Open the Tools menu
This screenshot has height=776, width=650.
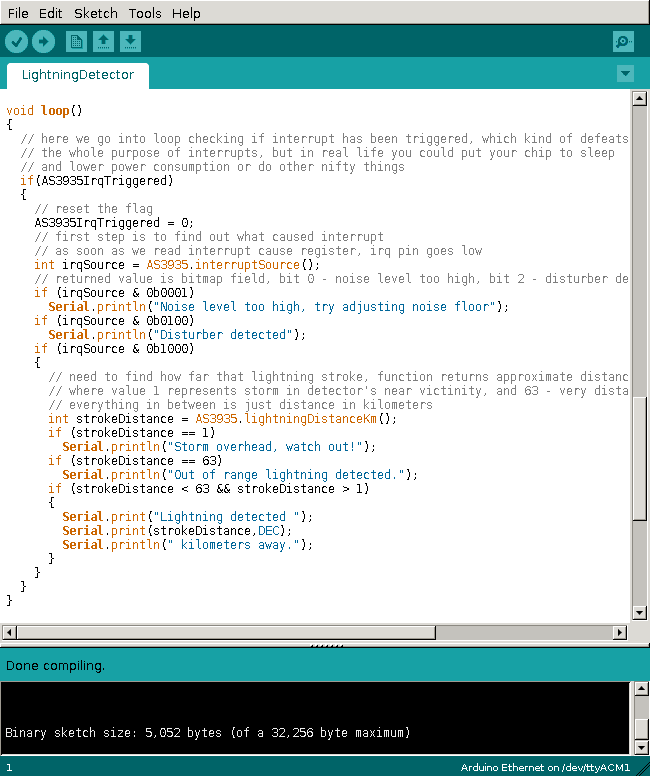pyautogui.click(x=145, y=13)
